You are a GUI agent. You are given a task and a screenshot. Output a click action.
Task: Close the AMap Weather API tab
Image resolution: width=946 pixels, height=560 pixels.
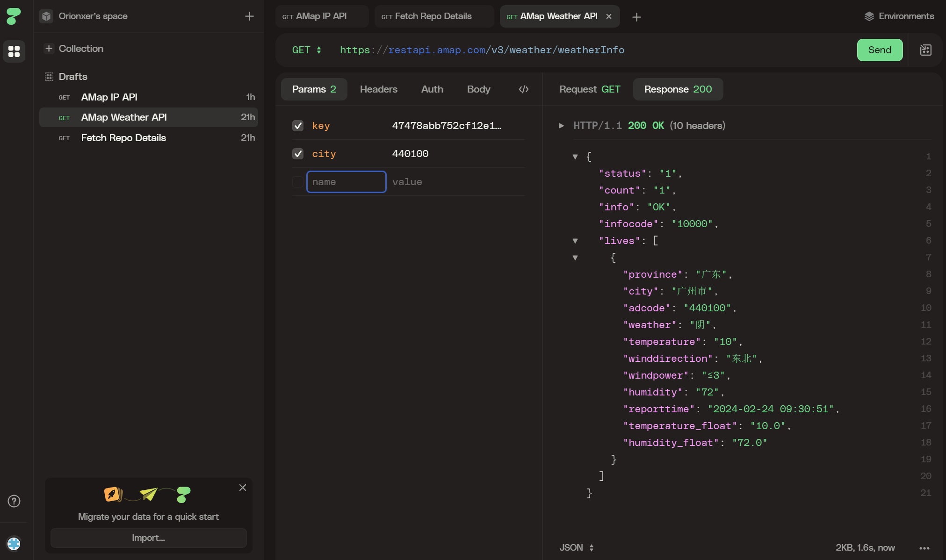tap(609, 15)
